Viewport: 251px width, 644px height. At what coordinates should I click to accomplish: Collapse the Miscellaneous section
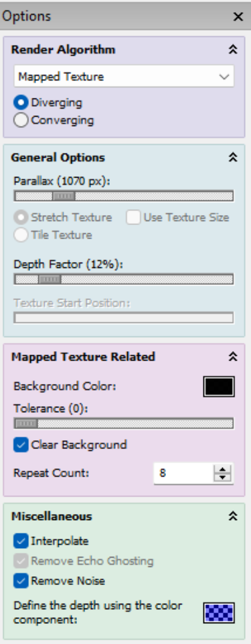click(232, 516)
